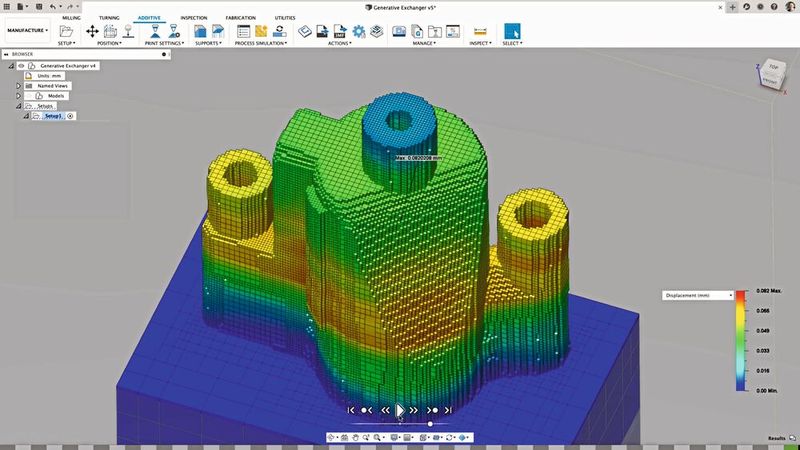Screen dimensions: 800x450
Task: Toggle the Setup1 active radio button
Action: tap(70, 116)
